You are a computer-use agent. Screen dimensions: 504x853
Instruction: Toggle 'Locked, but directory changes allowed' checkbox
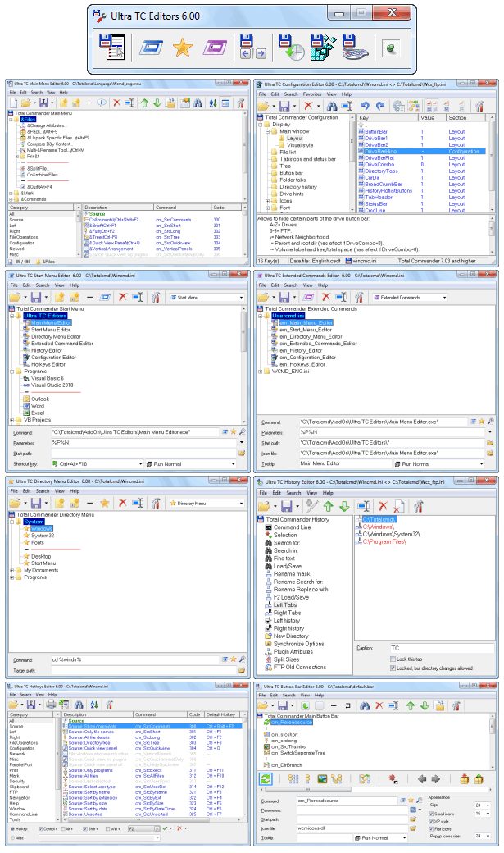(393, 668)
